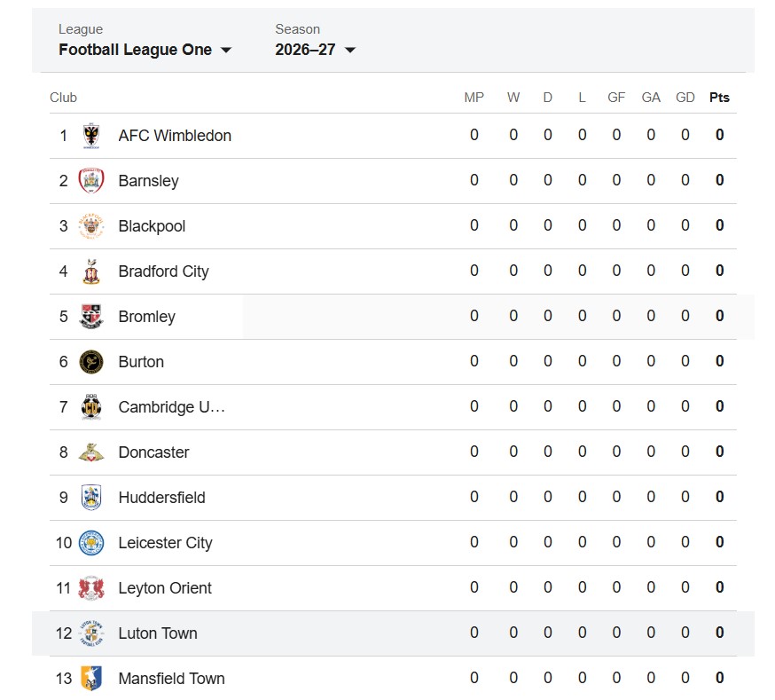
Task: Expand the 2026–27 season dropdown
Action: pos(316,50)
